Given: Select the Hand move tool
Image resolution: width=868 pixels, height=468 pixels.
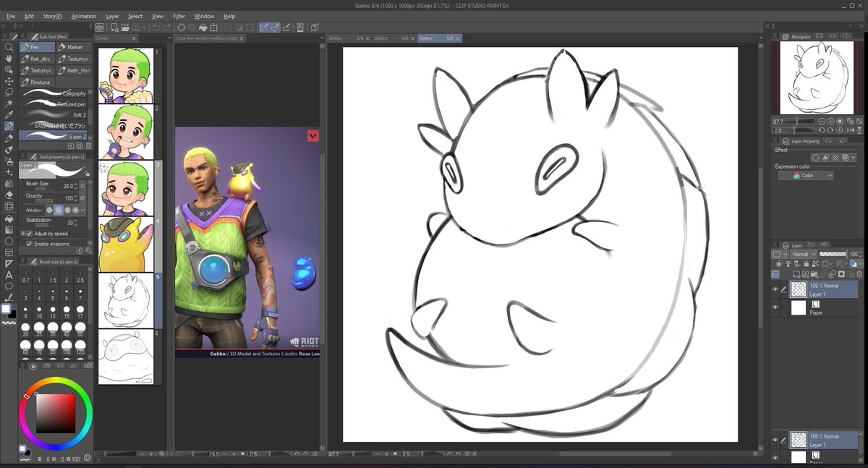Looking at the screenshot, I should point(9,59).
